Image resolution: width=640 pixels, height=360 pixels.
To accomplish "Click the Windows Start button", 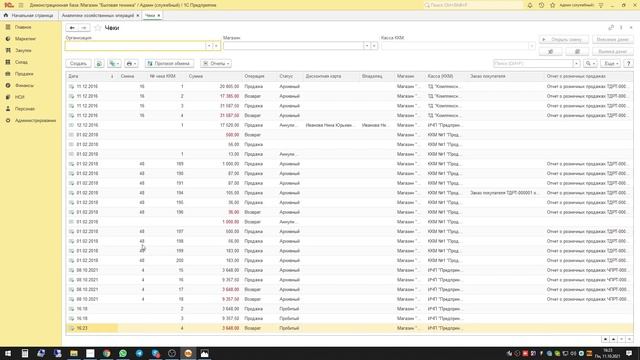I will point(8,353).
